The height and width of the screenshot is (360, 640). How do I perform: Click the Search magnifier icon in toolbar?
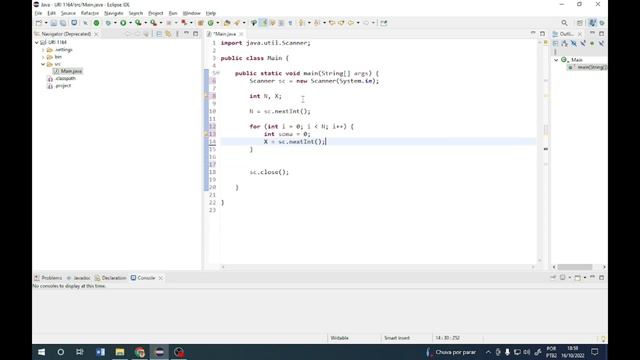564,23
